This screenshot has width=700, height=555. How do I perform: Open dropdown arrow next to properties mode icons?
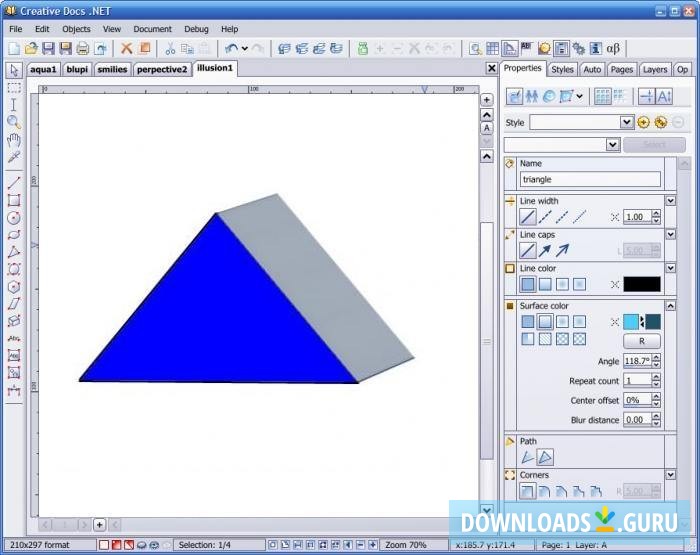(x=579, y=96)
